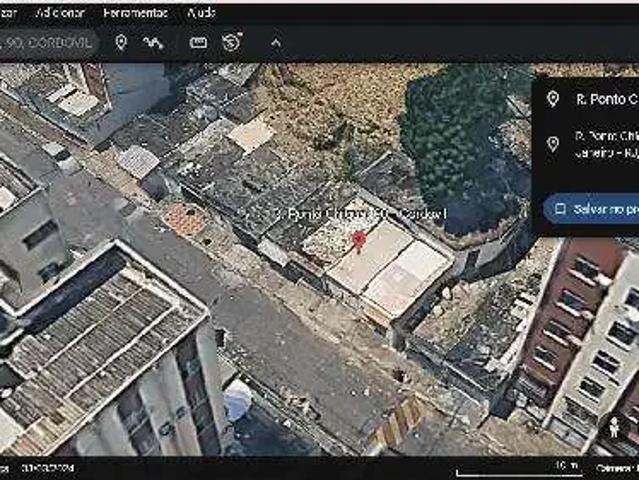
Task: Select the full address result ending in RJ
Action: point(606,144)
